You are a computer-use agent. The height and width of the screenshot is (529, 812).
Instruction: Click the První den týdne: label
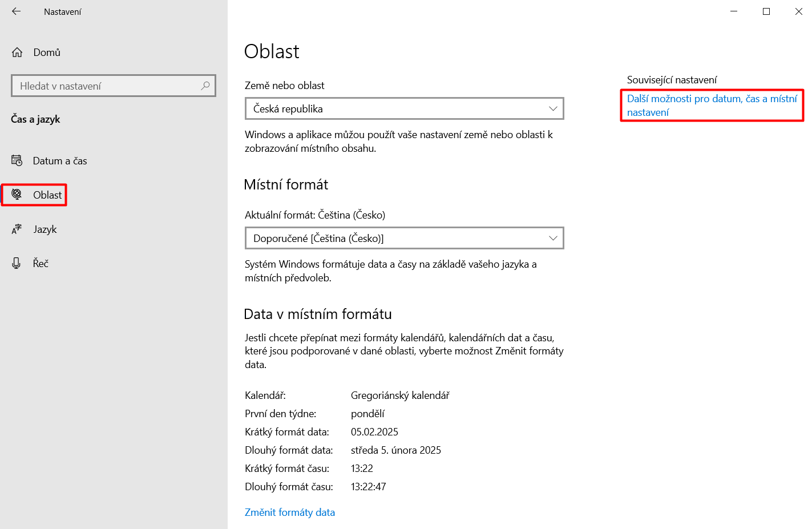[x=281, y=414]
